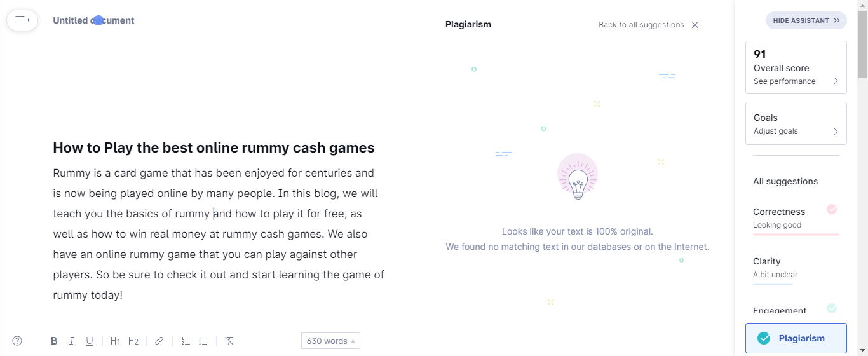This screenshot has width=868, height=356.
Task: Select the Clarity suggestions category
Action: (x=796, y=268)
